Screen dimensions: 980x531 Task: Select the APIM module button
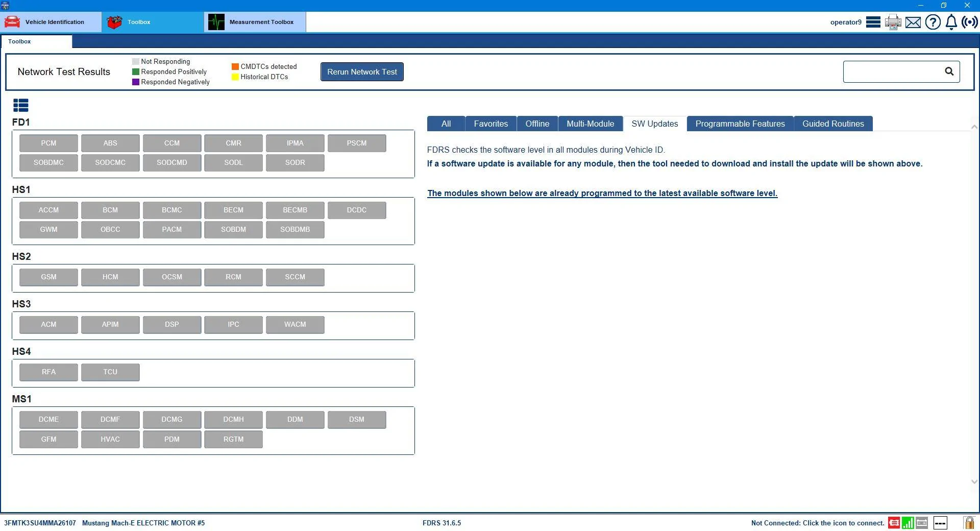[x=110, y=324]
